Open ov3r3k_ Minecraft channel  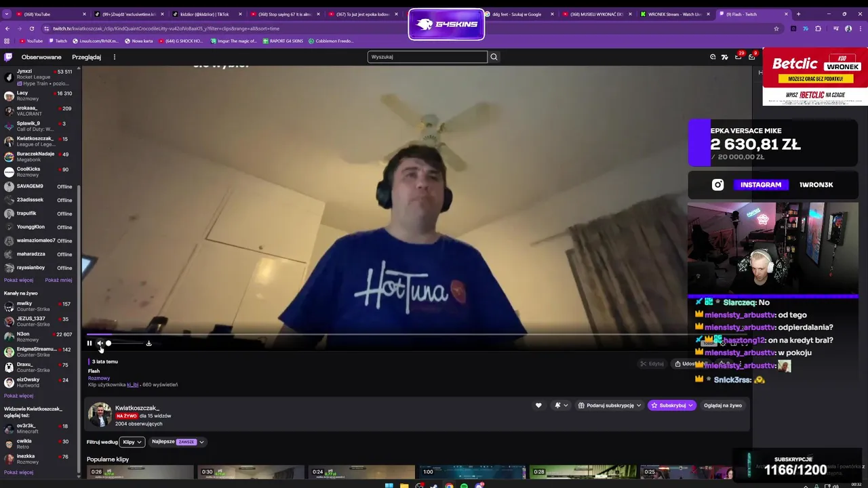point(39,428)
